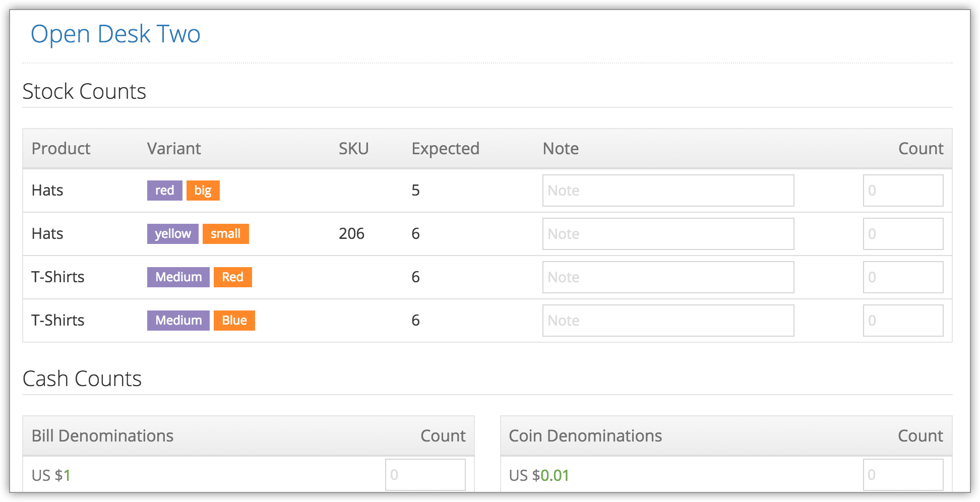Viewport: 980px width, 502px height.
Task: Click the purple red variant tag
Action: pos(165,191)
